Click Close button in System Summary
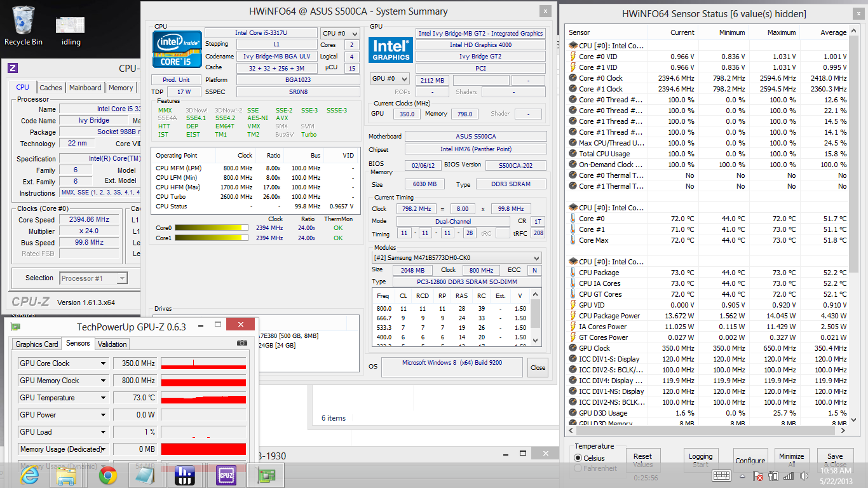 tap(538, 367)
